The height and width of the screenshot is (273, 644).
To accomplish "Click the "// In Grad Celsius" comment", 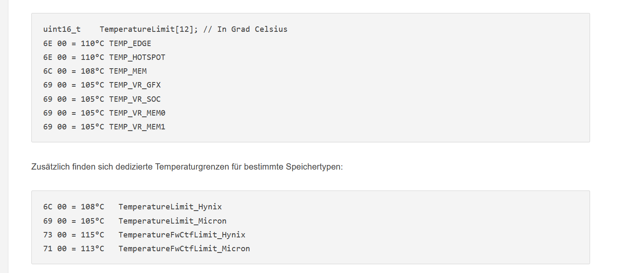I will 245,29.
